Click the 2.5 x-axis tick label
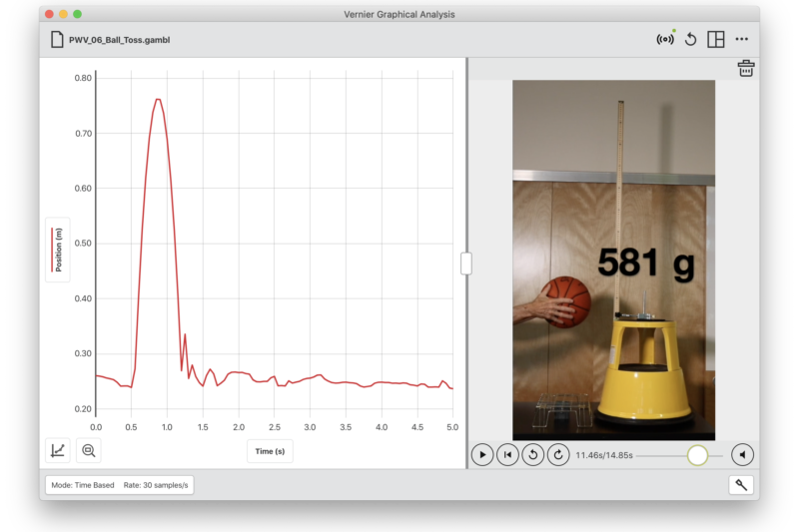The width and height of the screenshot is (799, 532). 274,427
